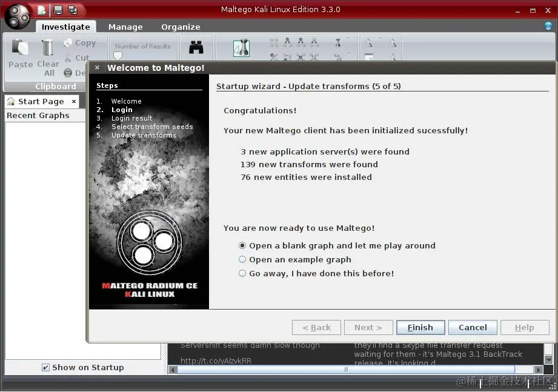Click the Recent Graphs heading
The width and height of the screenshot is (558, 392).
pyautogui.click(x=38, y=115)
